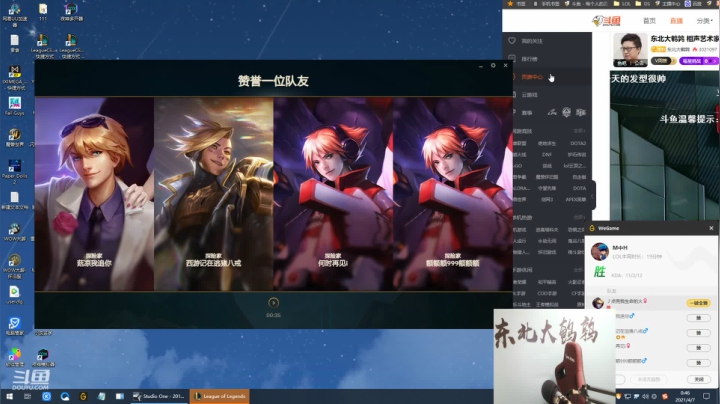This screenshot has height=404, width=720.
Task: Click MHH player avatar in WeGame
Action: 599,252
